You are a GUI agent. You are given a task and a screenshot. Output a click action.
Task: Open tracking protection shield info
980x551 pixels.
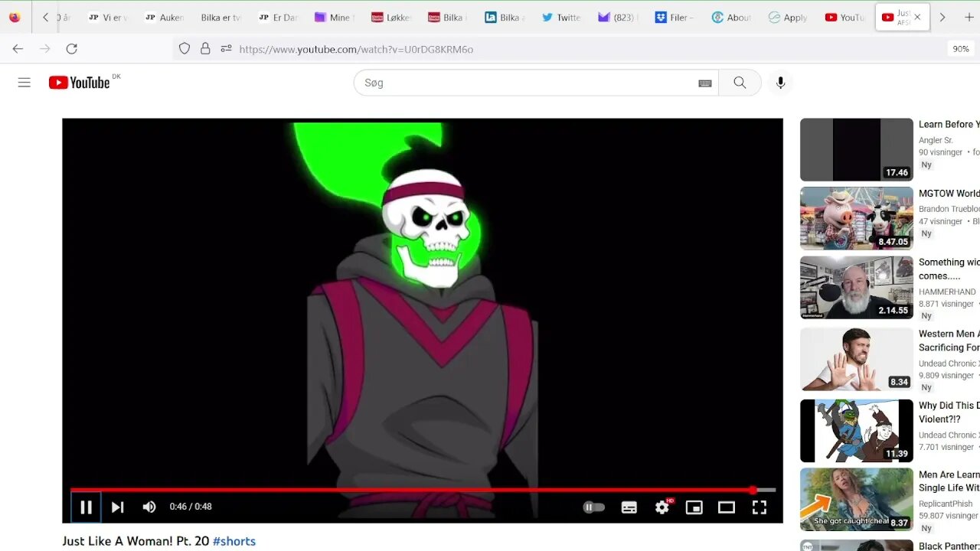click(x=185, y=49)
